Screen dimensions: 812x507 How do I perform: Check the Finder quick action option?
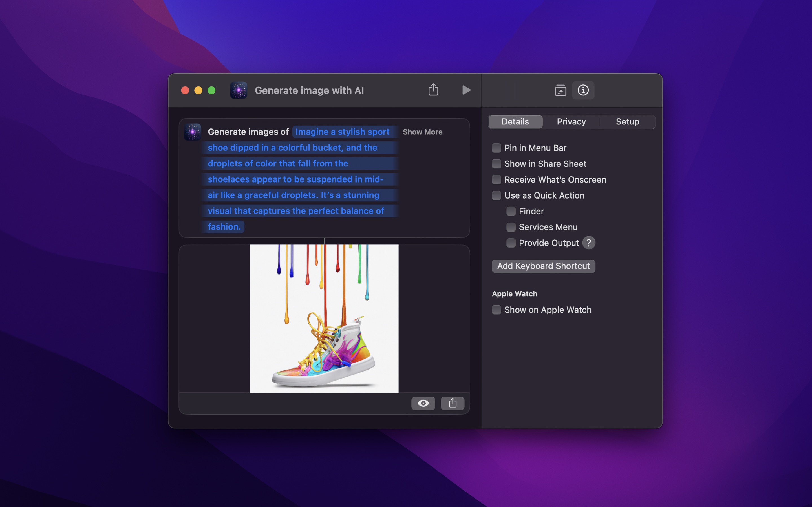[511, 211]
